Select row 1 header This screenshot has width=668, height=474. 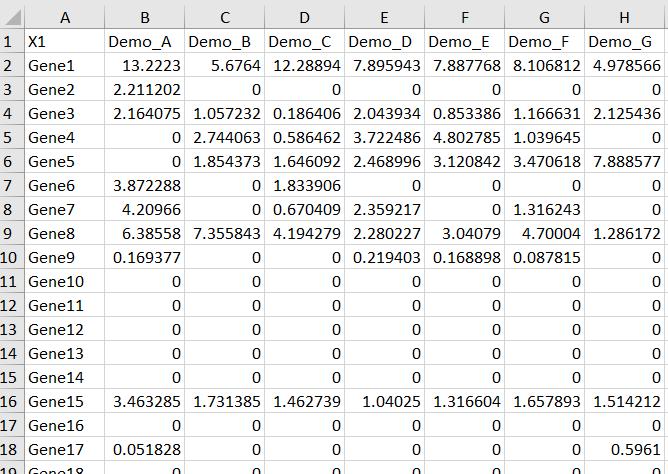[x=12, y=42]
